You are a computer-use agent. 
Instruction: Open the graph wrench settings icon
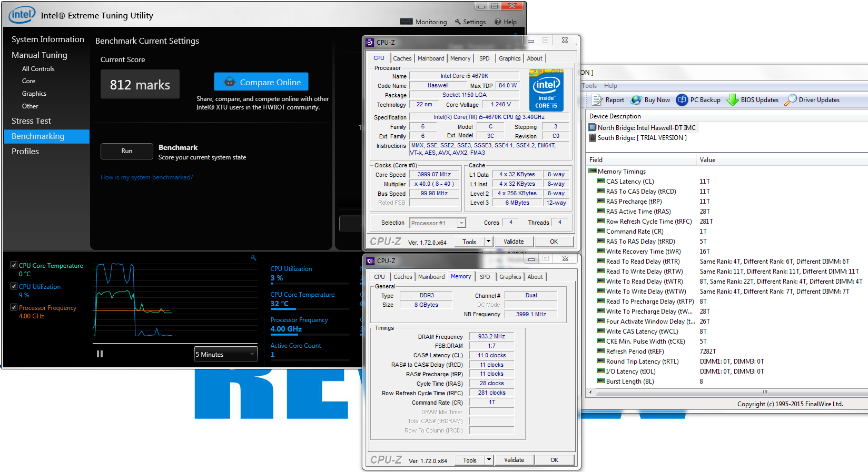coord(253,258)
